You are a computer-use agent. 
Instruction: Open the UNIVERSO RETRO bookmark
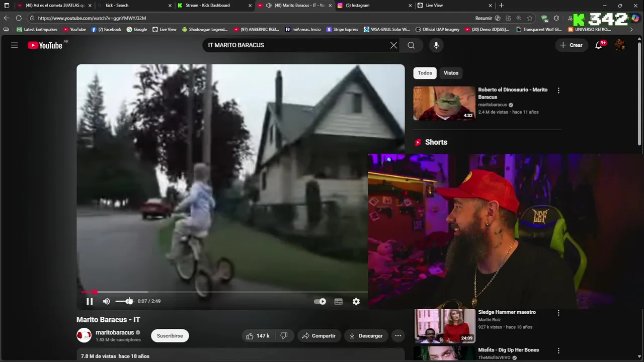(x=589, y=30)
